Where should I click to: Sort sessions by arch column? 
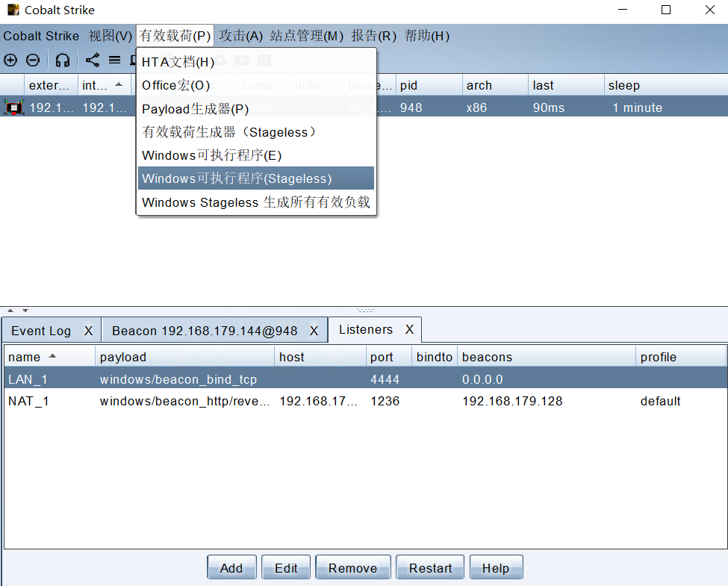coord(495,85)
